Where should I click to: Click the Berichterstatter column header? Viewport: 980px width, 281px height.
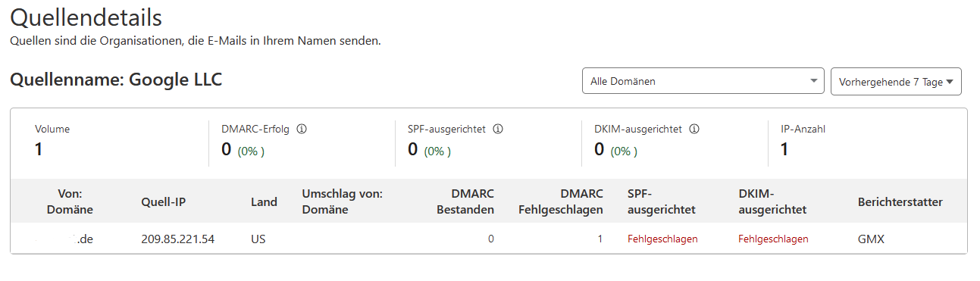point(900,201)
